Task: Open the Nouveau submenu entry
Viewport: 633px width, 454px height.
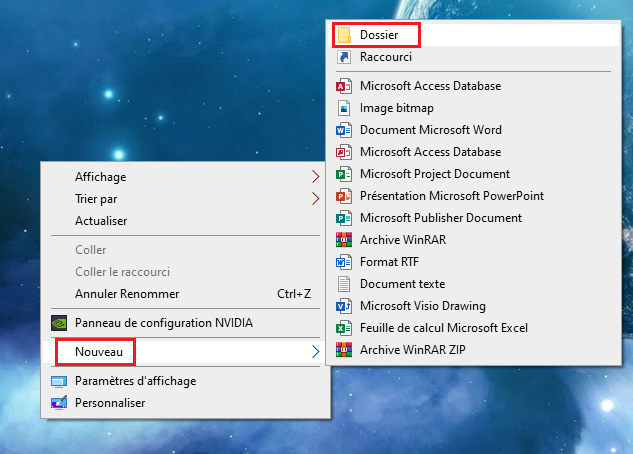Action: click(x=187, y=352)
